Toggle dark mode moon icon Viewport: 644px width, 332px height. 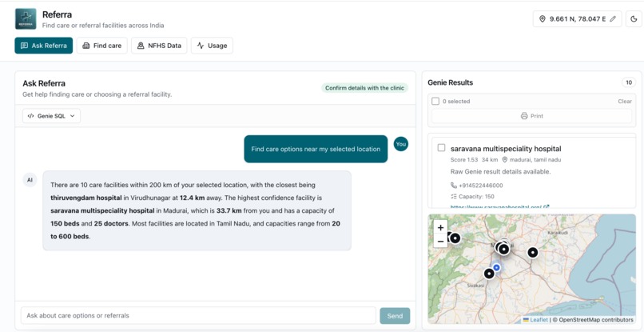pyautogui.click(x=634, y=19)
